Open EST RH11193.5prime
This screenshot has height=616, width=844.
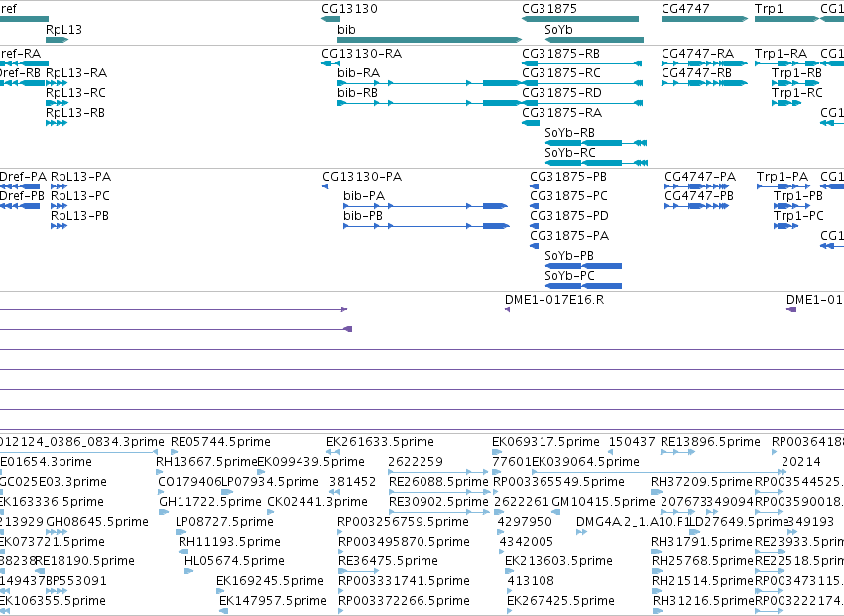229,542
